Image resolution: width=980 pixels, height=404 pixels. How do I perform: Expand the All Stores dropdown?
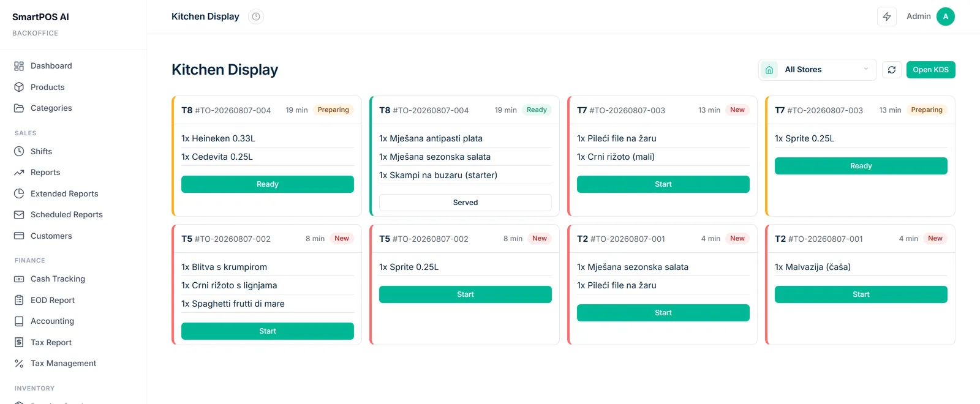(818, 70)
